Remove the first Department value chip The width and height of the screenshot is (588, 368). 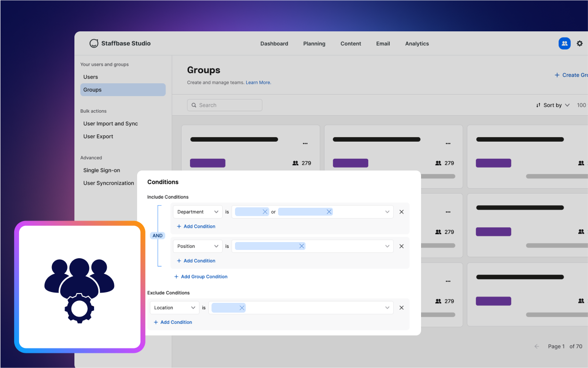(265, 212)
